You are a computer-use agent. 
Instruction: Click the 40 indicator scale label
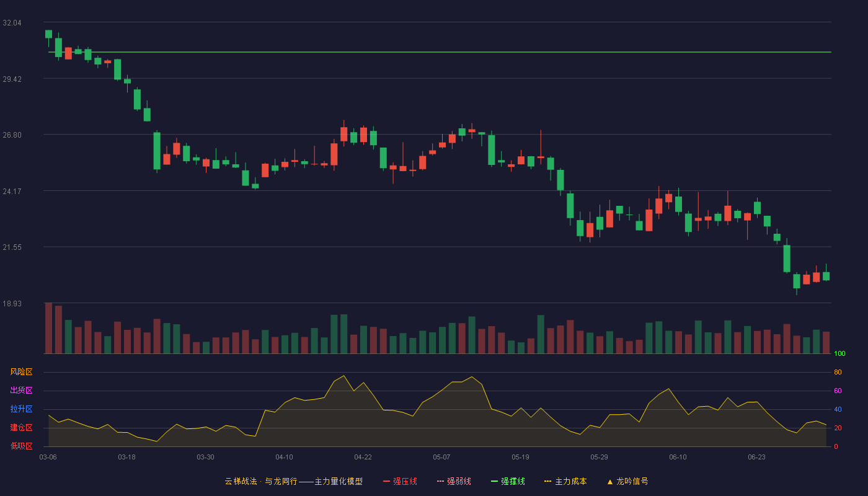pos(838,409)
